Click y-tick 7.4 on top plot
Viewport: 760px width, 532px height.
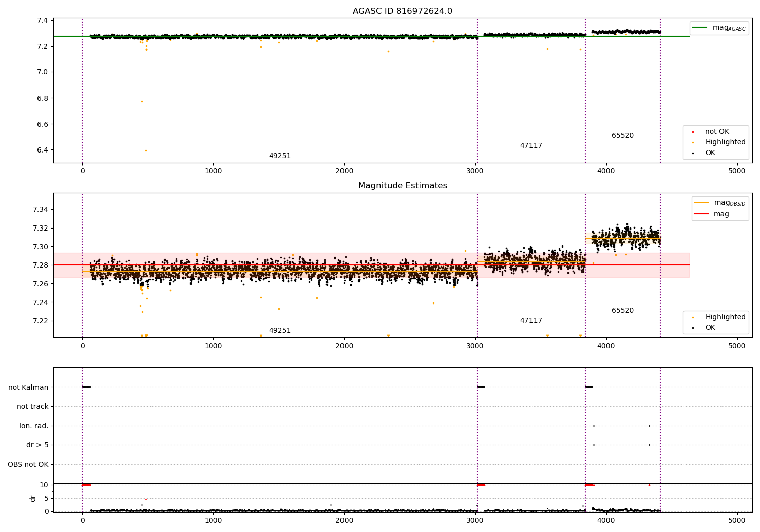point(42,20)
